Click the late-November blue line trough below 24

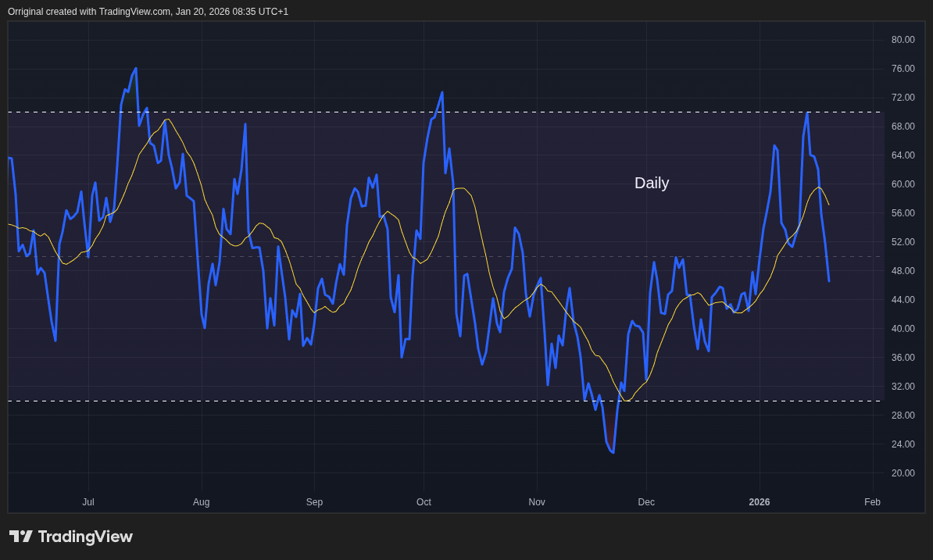(x=613, y=452)
